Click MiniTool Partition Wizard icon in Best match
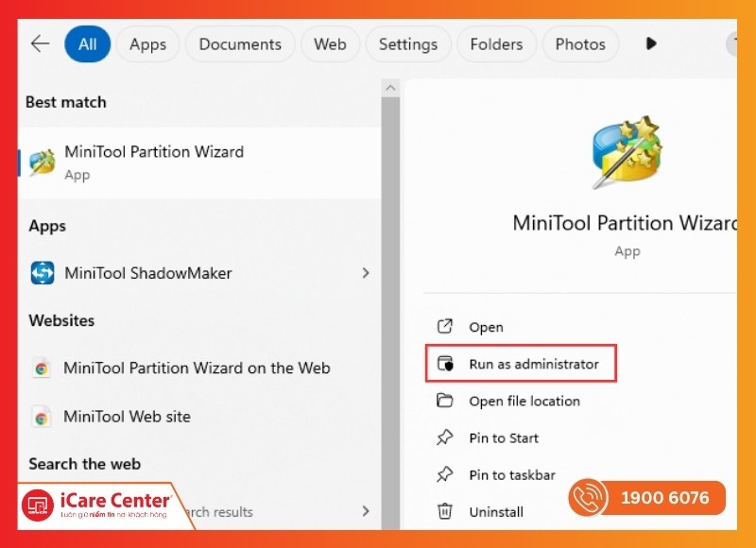 (43, 163)
